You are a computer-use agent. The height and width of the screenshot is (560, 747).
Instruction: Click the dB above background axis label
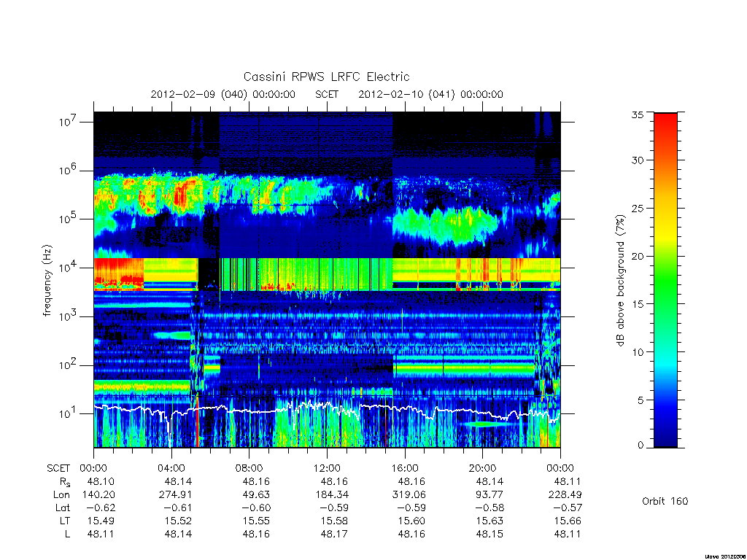pyautogui.click(x=620, y=281)
